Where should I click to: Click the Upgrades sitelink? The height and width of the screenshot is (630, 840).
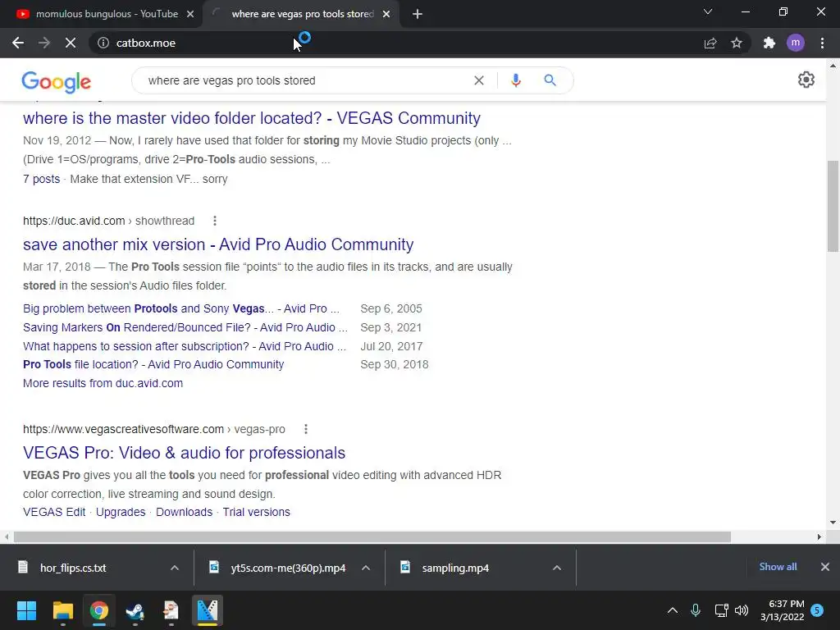pyautogui.click(x=121, y=512)
